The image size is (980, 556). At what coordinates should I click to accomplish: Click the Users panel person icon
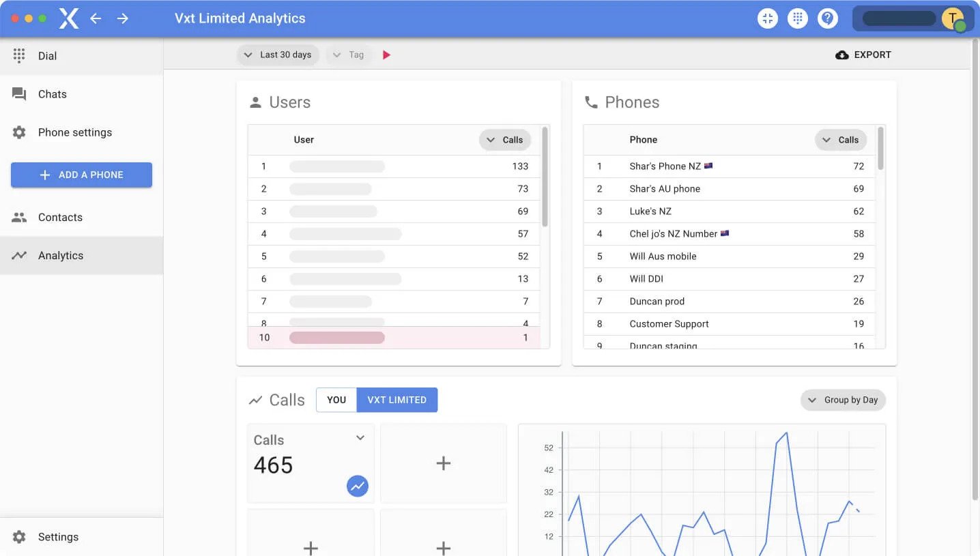point(255,102)
